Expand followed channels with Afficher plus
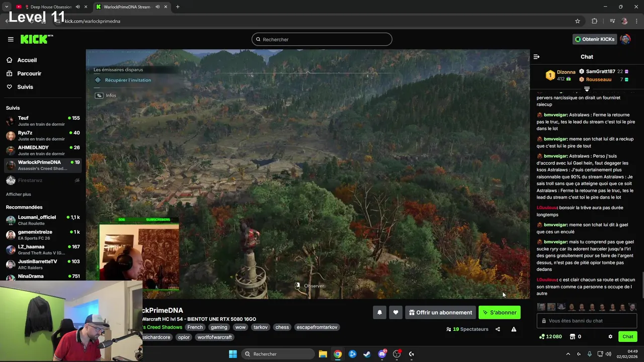The width and height of the screenshot is (644, 362). (19, 194)
